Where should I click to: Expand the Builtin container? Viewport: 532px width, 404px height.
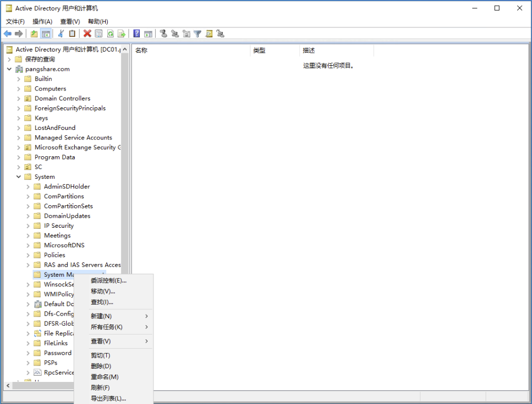click(x=18, y=79)
